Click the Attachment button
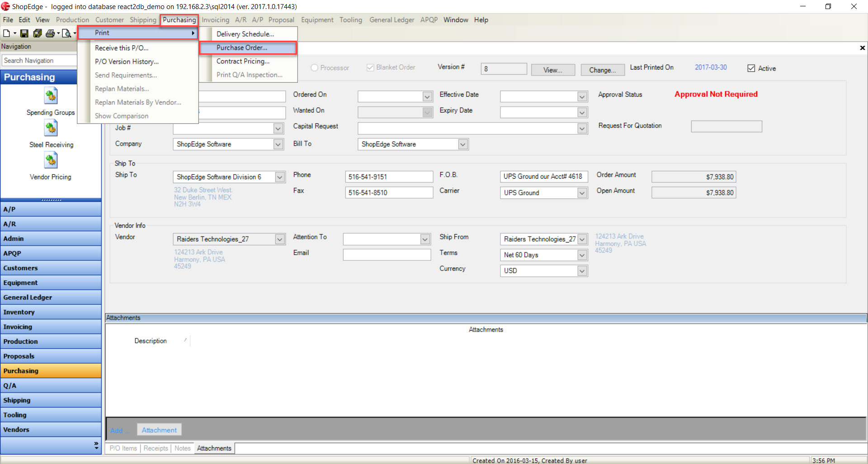This screenshot has width=868, height=464. pyautogui.click(x=159, y=430)
